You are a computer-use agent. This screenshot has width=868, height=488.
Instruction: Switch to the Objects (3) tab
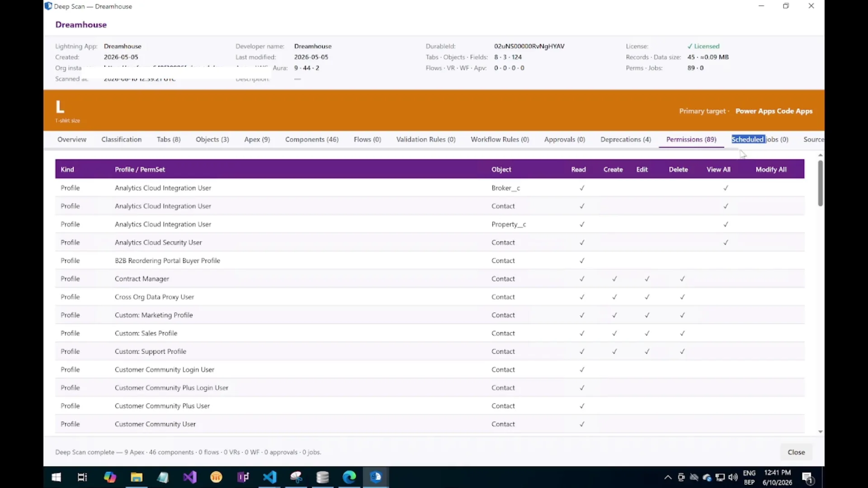point(212,139)
